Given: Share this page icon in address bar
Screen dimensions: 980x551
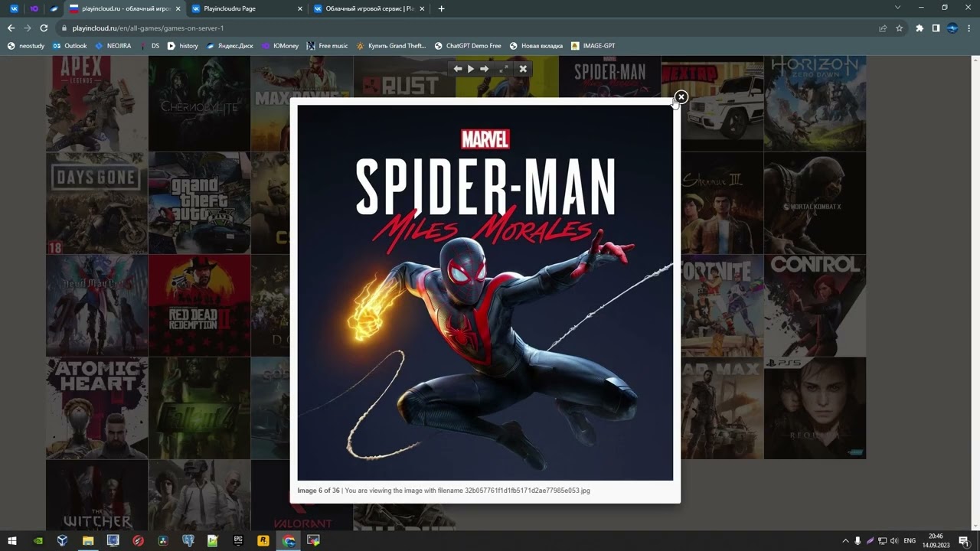Looking at the screenshot, I should 883,28.
